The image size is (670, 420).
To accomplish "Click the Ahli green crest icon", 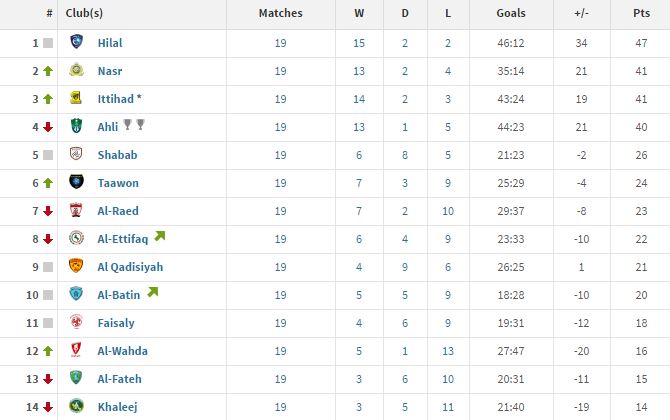I will pos(76,126).
